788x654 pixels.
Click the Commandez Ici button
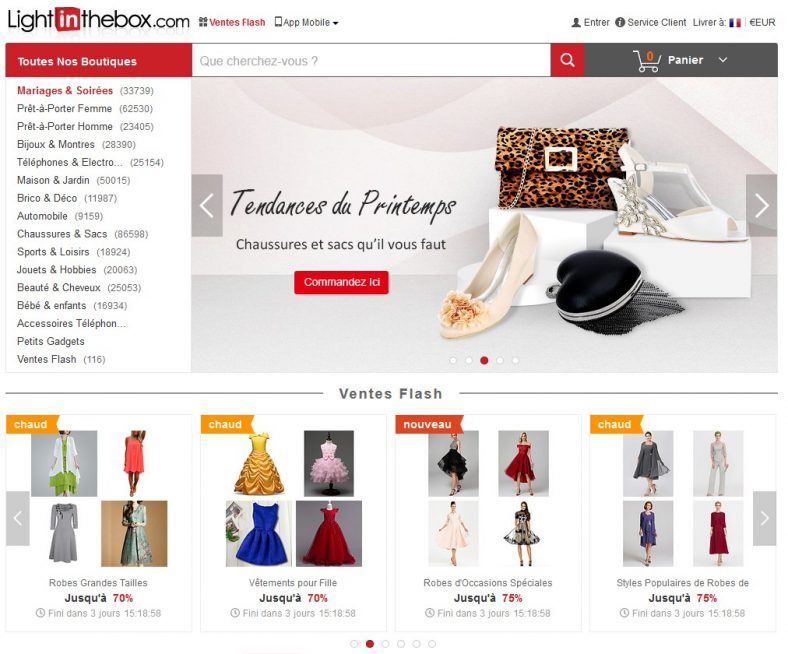point(341,282)
